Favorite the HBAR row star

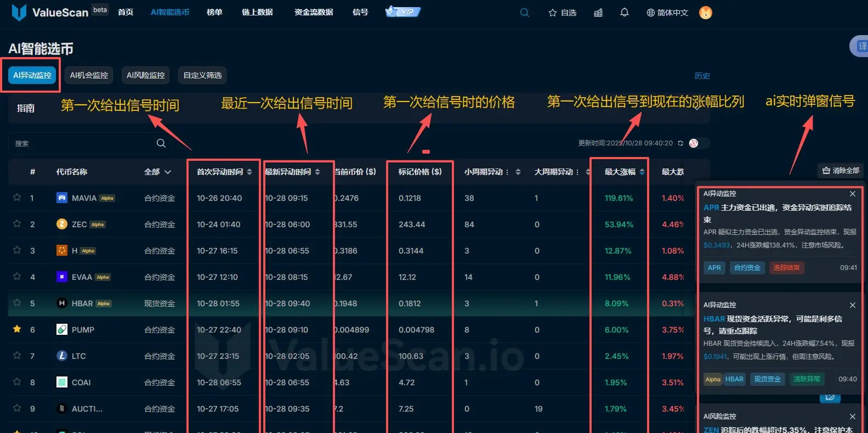pos(17,303)
